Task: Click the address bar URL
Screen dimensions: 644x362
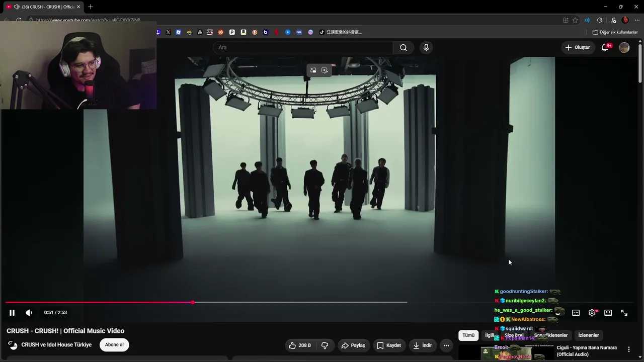Action: [x=88, y=20]
